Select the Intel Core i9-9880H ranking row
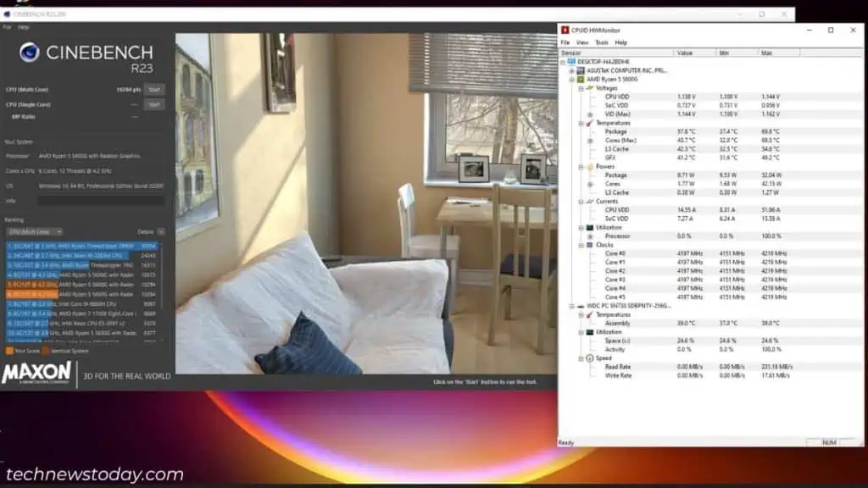 coord(82,304)
